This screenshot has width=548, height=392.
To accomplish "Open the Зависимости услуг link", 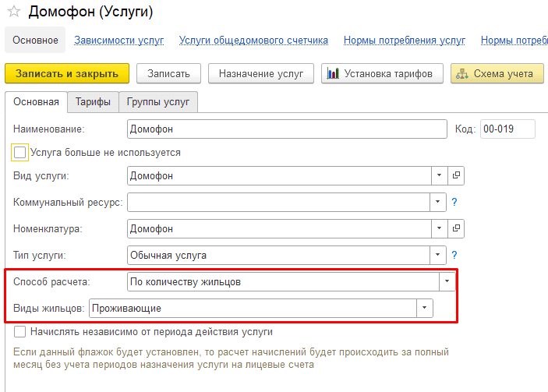I will coord(118,41).
